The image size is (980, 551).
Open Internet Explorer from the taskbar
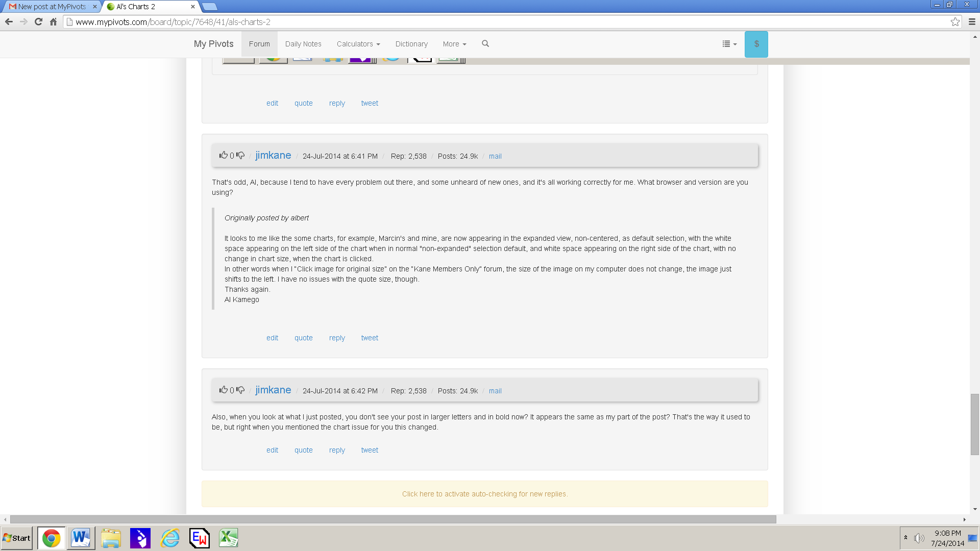tap(170, 538)
